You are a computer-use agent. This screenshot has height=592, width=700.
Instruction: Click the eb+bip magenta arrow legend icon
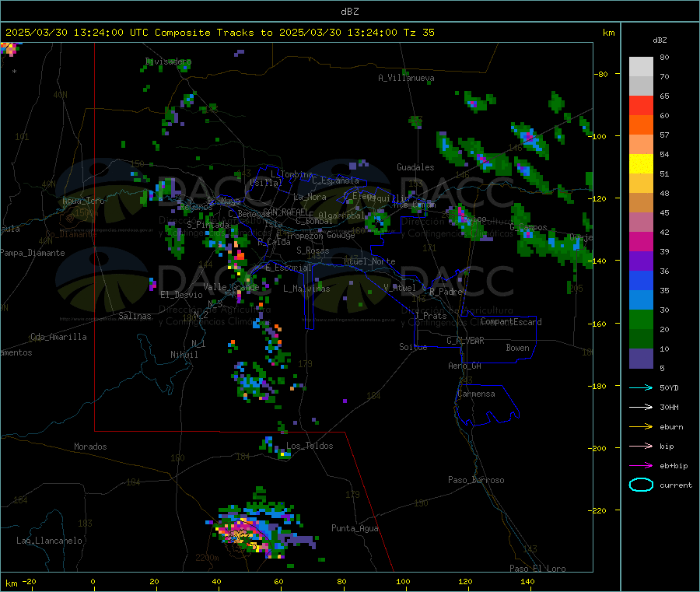(x=641, y=465)
